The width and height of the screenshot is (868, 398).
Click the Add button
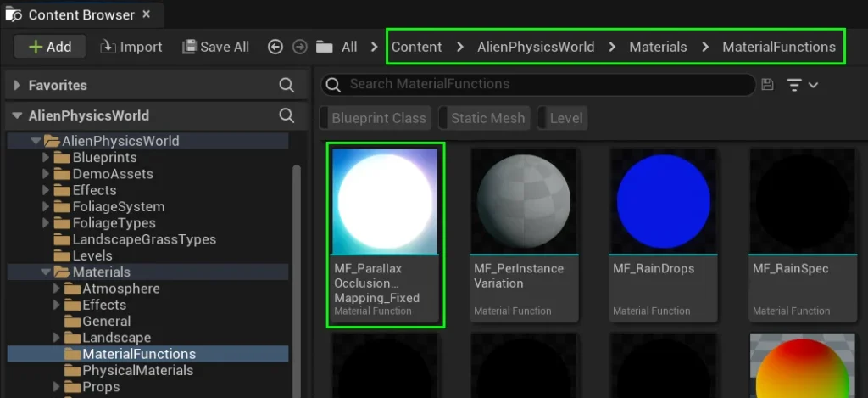pos(50,47)
